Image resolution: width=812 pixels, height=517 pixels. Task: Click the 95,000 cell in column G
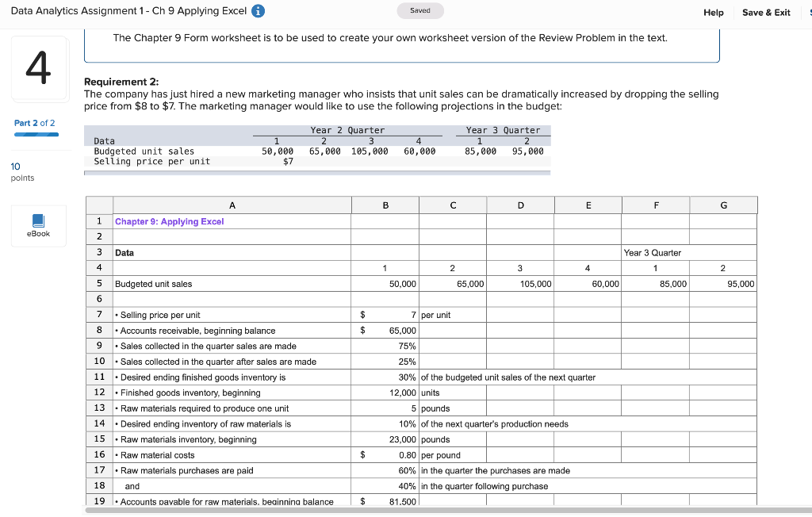pos(722,283)
